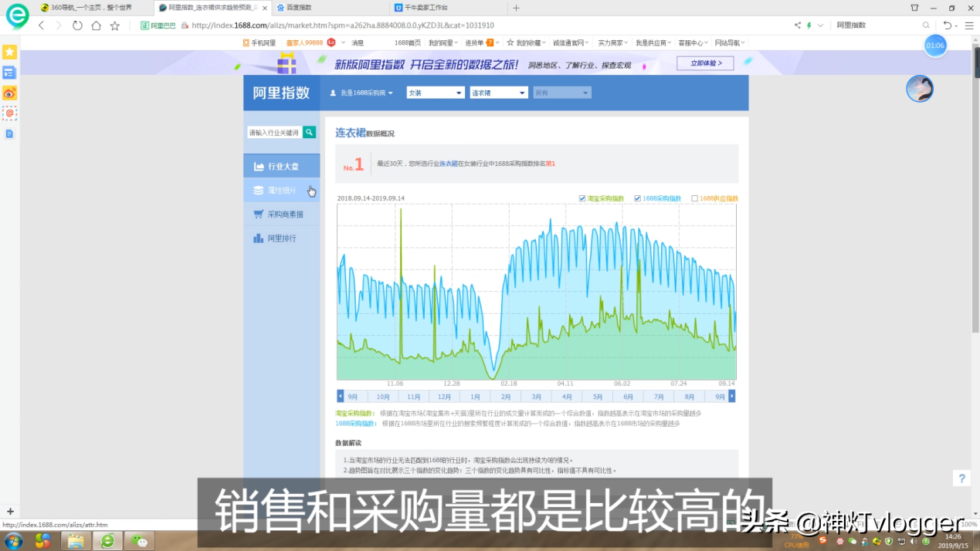Screen dimensions: 980x551
Task: Add sidebar app with plus icon
Action: (x=10, y=512)
